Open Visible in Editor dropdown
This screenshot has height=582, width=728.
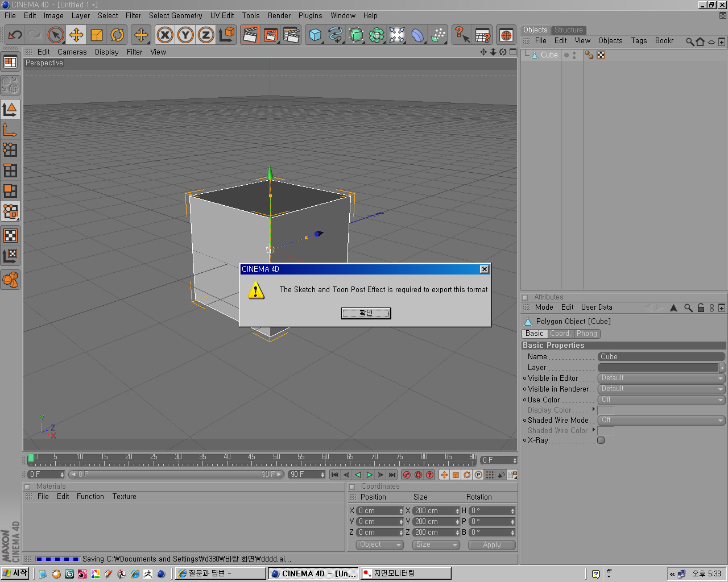point(661,378)
